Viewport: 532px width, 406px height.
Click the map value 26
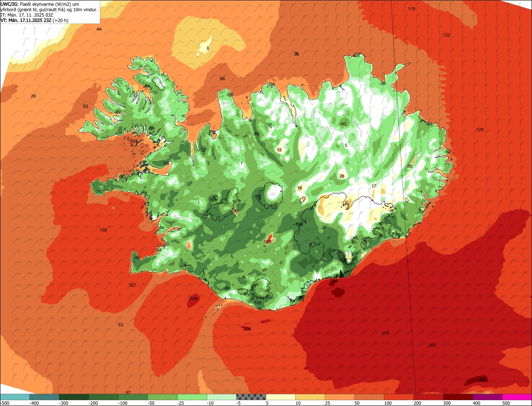point(33,96)
